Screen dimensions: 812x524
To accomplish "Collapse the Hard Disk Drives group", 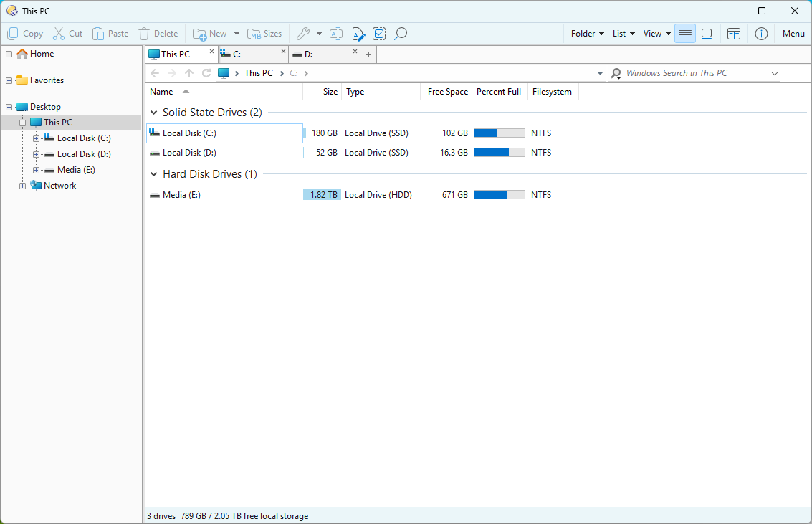I will (154, 174).
